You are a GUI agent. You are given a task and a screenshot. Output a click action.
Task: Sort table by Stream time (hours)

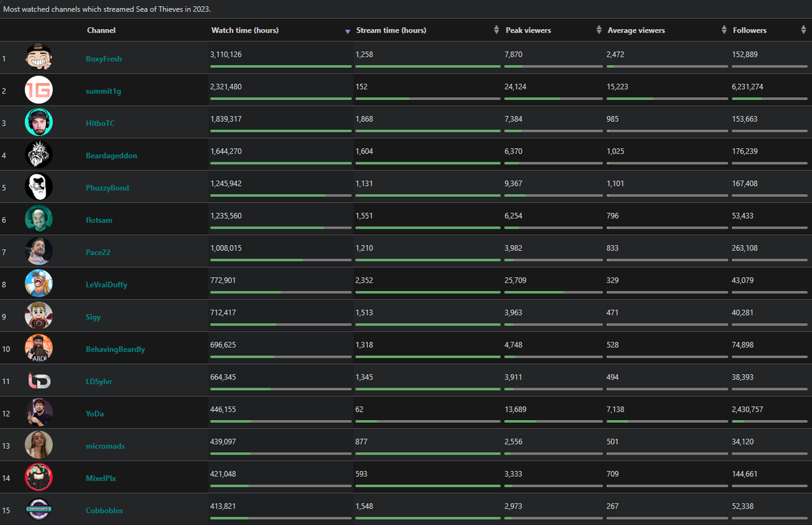391,30
